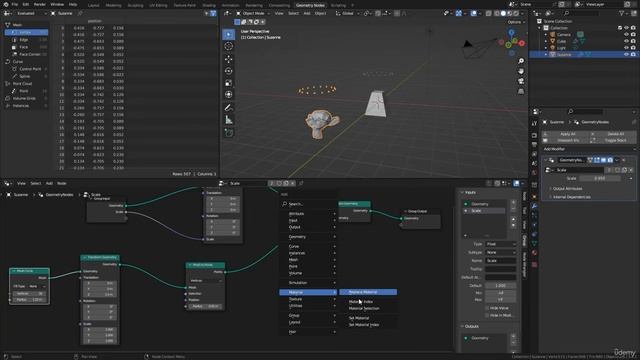Open Modifiers wrench tab in Properties editor

pos(534,206)
